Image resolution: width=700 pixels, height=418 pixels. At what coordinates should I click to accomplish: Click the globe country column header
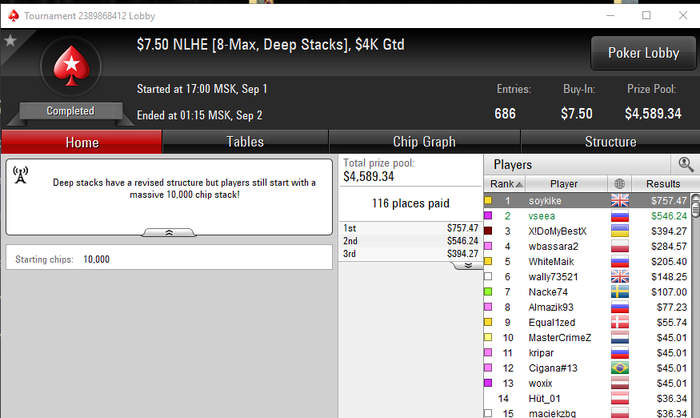619,184
